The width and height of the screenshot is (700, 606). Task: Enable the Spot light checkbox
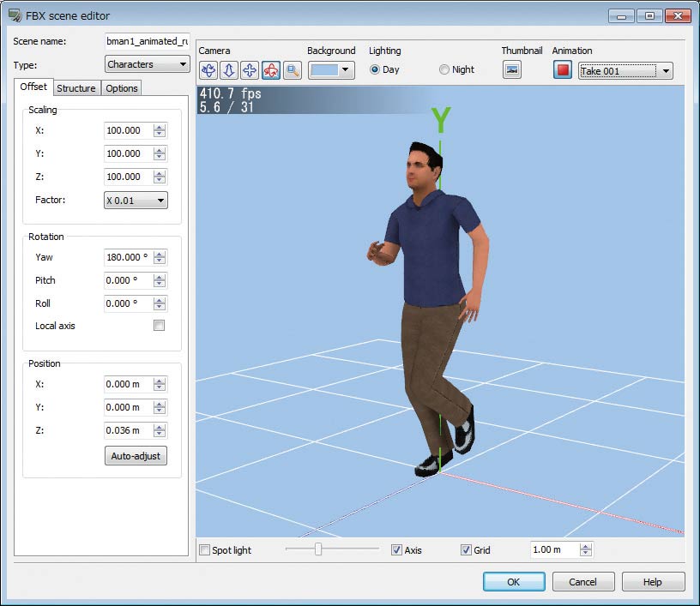click(x=204, y=550)
